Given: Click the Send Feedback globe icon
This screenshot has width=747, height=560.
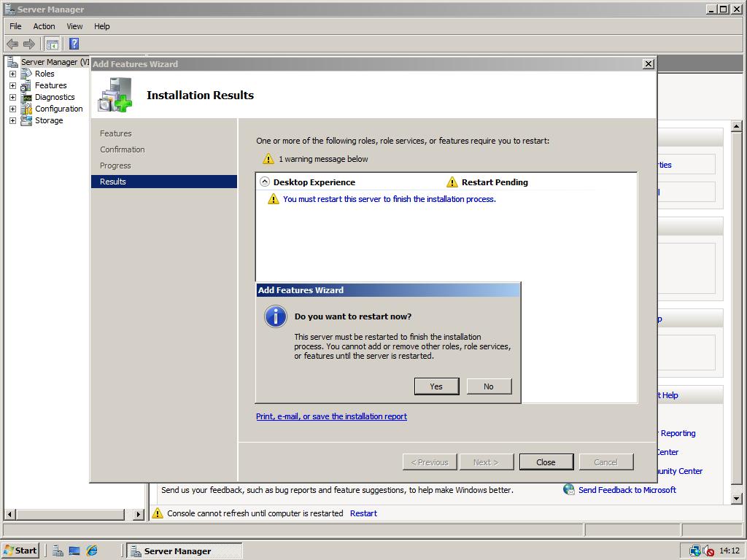Looking at the screenshot, I should pyautogui.click(x=569, y=489).
